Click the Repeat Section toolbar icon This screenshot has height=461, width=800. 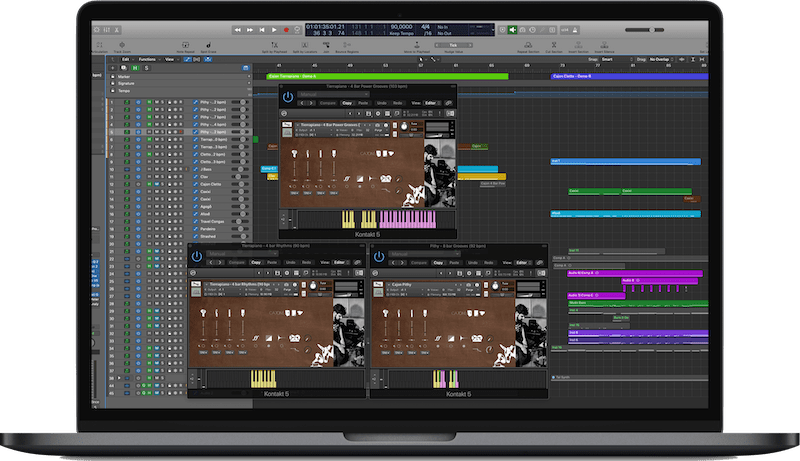coord(528,46)
